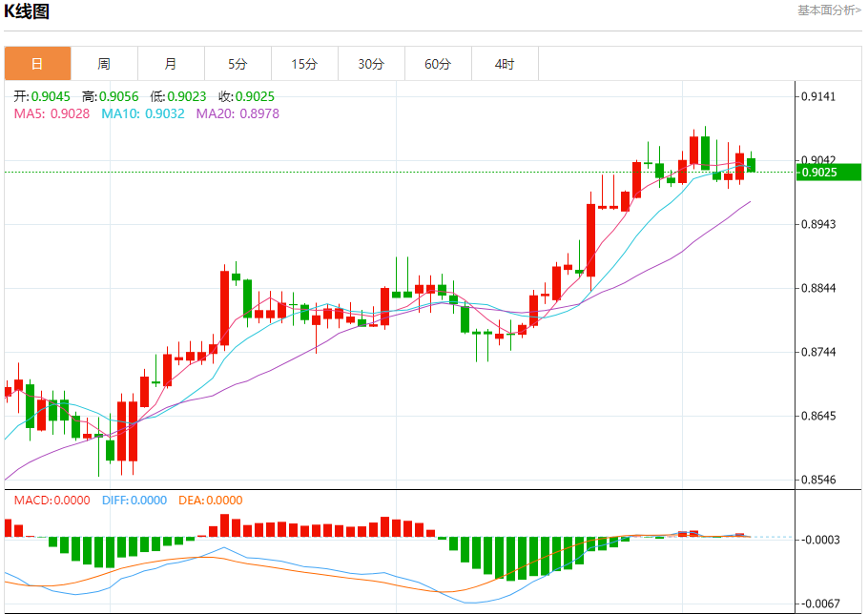Select the 日 daily chart tab

[x=37, y=64]
